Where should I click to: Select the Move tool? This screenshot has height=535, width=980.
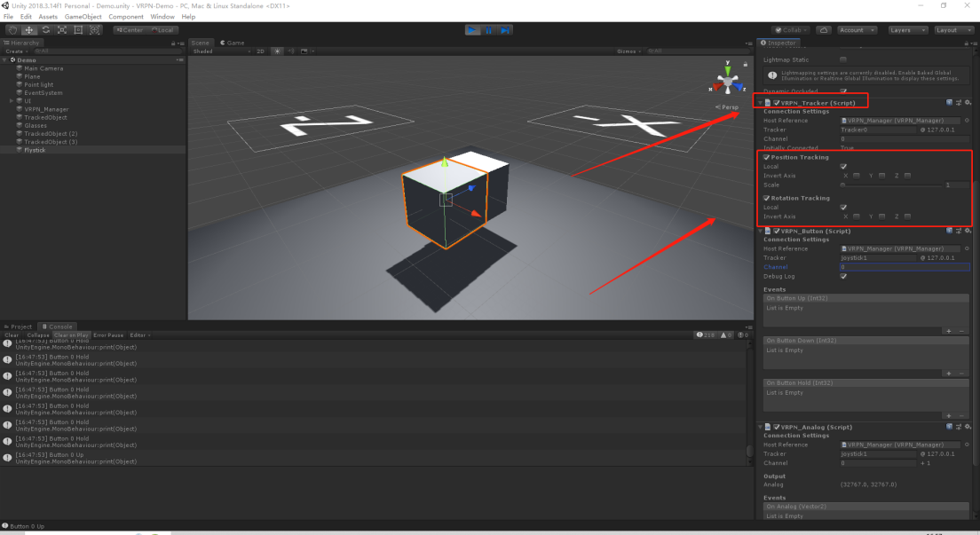coord(28,30)
